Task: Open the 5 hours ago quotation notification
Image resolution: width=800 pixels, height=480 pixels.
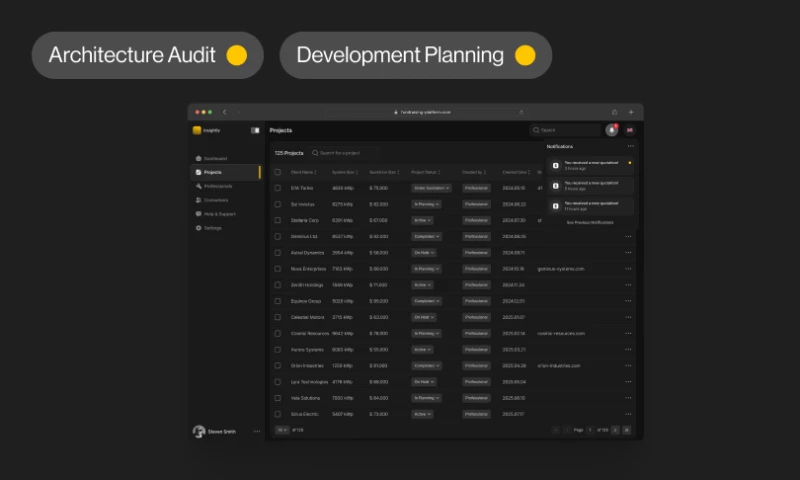Action: (x=590, y=186)
